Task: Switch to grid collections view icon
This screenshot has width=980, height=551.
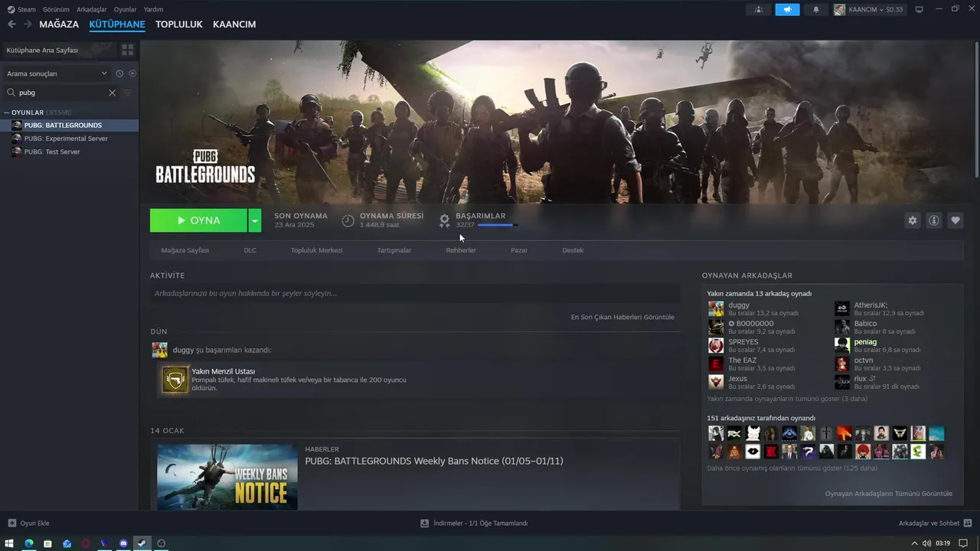Action: 128,50
